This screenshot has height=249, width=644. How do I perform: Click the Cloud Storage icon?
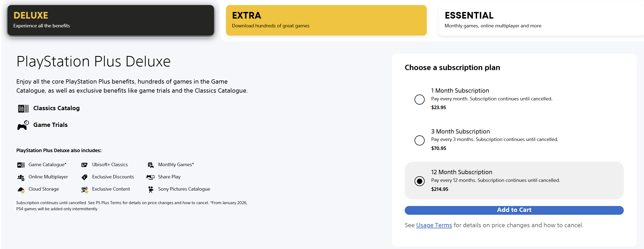pyautogui.click(x=21, y=190)
